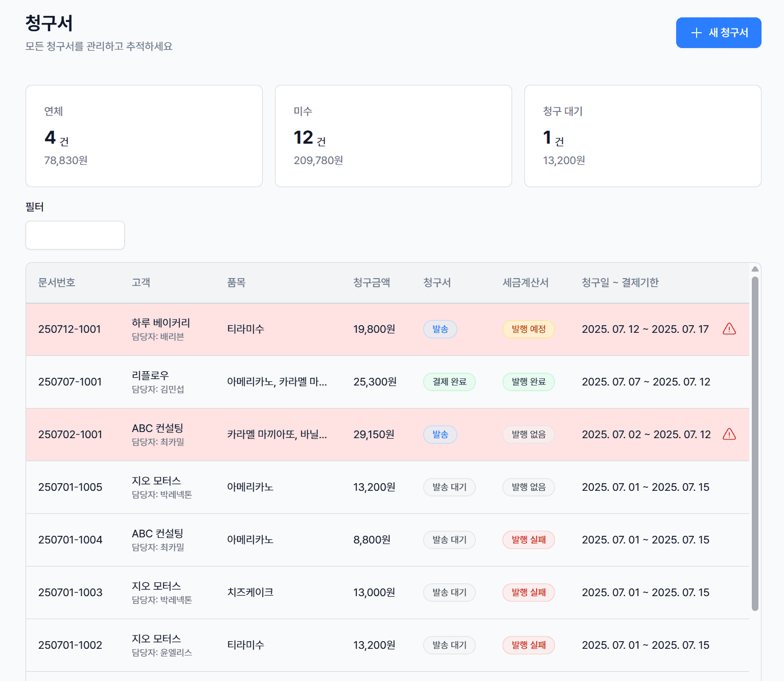
Task: Click 발송 대기 badge on row 250701-1002
Action: [x=449, y=645]
